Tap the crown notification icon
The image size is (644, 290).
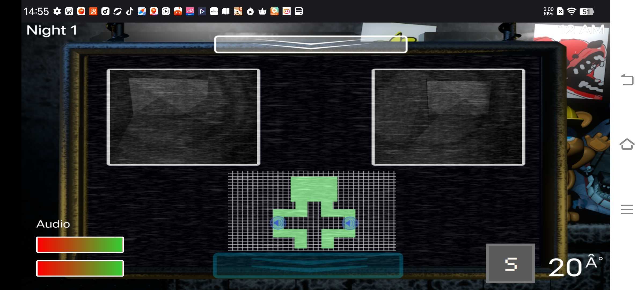click(262, 11)
